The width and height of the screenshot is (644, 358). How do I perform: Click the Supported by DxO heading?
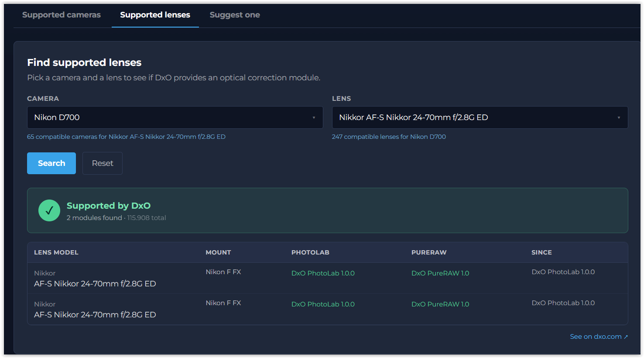[109, 206]
